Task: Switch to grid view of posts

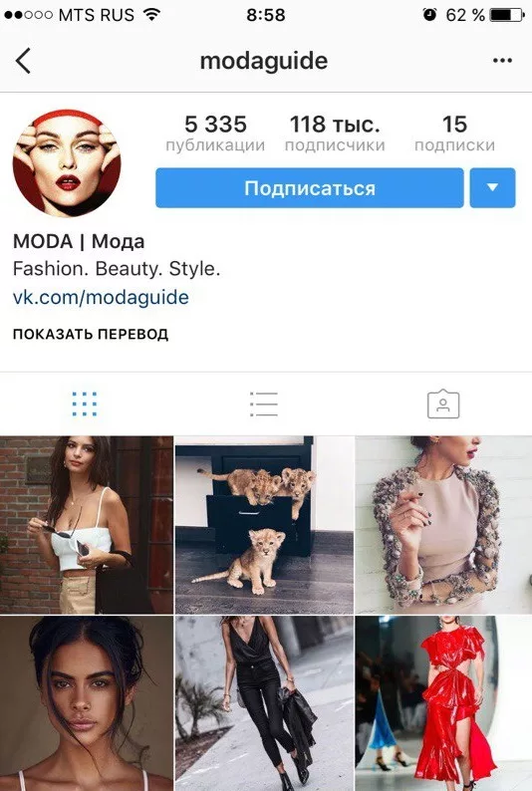Action: (x=85, y=403)
